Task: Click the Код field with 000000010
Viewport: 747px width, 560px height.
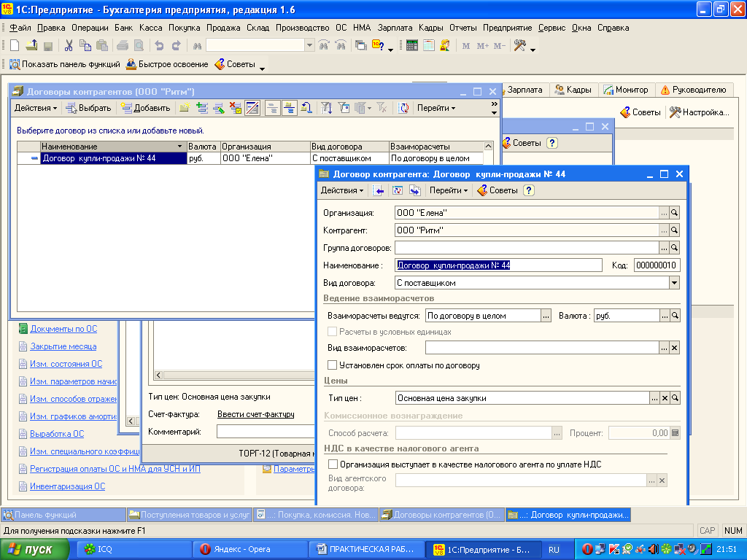Action: 657,265
